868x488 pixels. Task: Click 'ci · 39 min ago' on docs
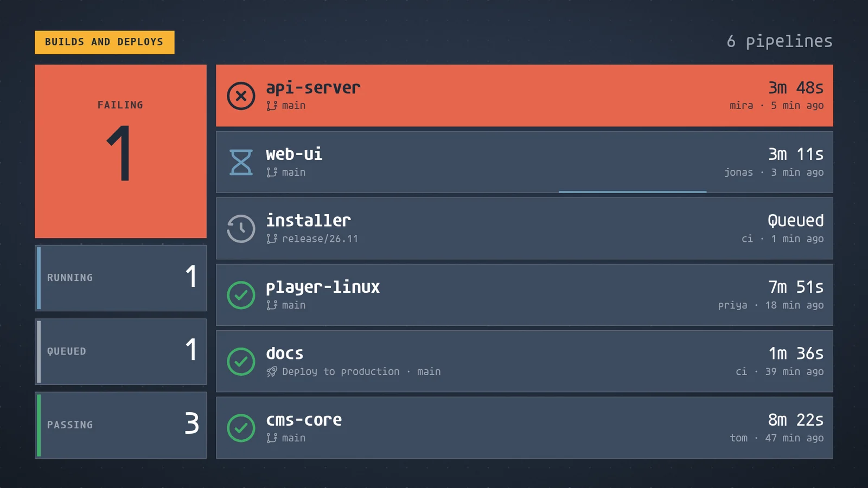[780, 371]
